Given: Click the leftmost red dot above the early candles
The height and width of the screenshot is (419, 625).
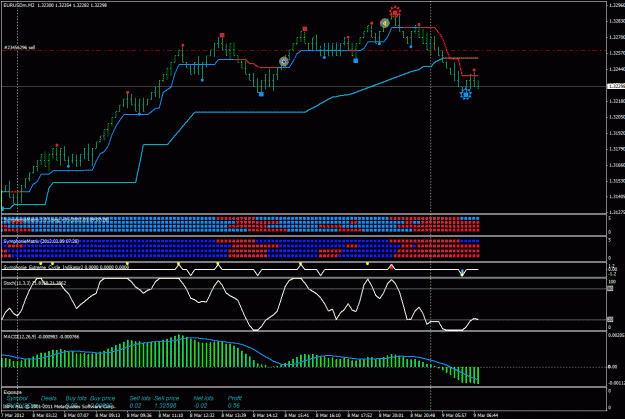Looking at the screenshot, I should tap(57, 145).
